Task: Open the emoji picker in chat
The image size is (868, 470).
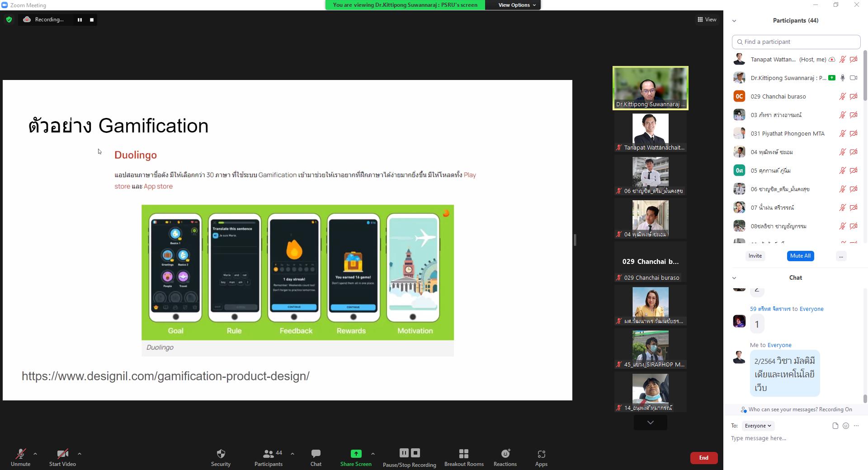Action: tap(846, 426)
